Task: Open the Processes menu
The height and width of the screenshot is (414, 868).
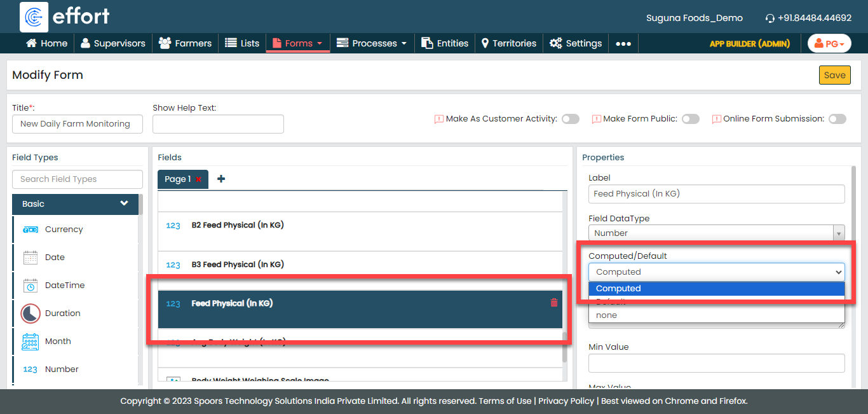Action: [x=372, y=43]
